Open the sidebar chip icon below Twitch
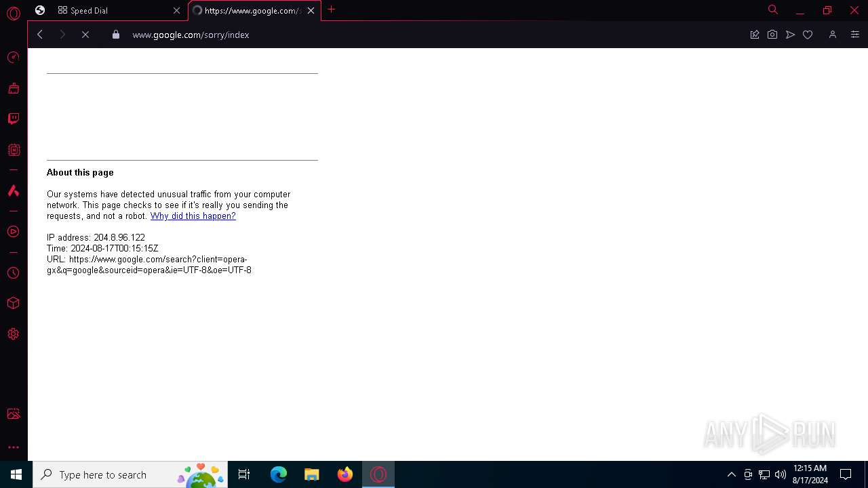The width and height of the screenshot is (868, 488). tap(13, 150)
